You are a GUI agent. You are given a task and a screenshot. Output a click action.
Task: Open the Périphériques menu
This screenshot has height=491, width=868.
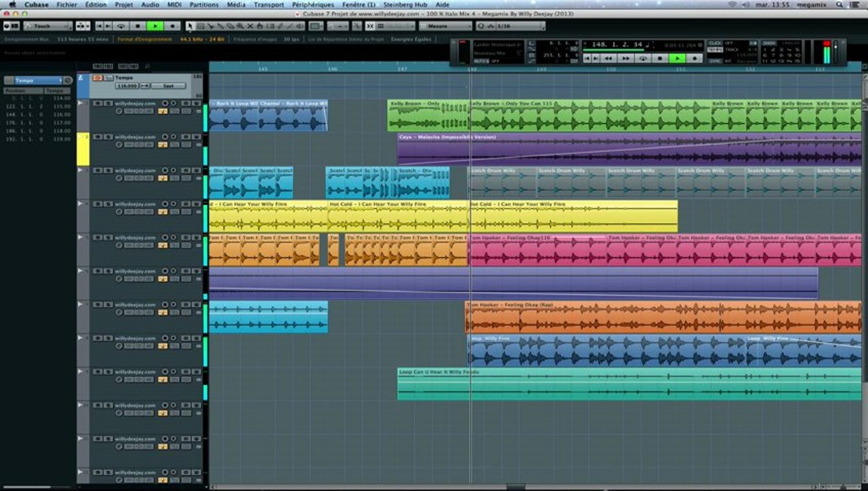click(313, 4)
